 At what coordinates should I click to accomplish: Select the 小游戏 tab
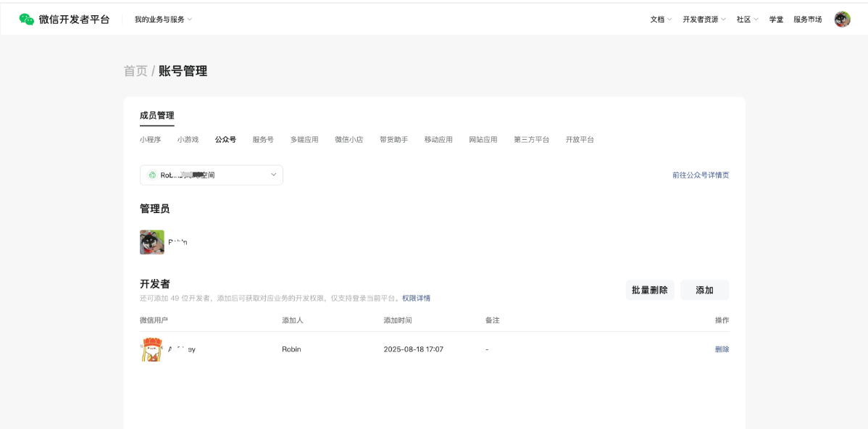coord(188,140)
